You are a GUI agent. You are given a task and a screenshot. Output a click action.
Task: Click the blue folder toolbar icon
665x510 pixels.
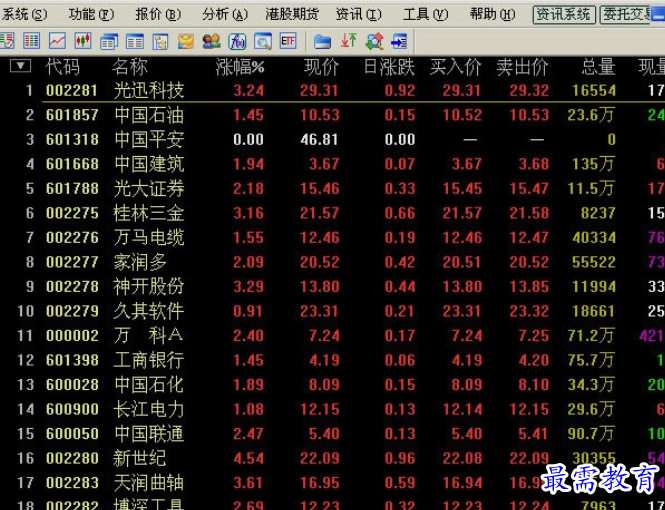[x=322, y=42]
